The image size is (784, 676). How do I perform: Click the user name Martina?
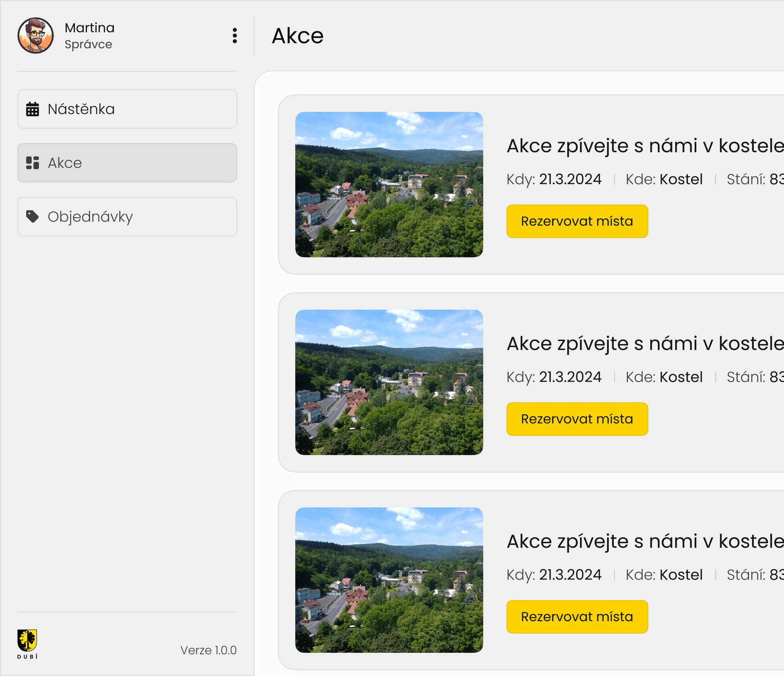tap(89, 28)
